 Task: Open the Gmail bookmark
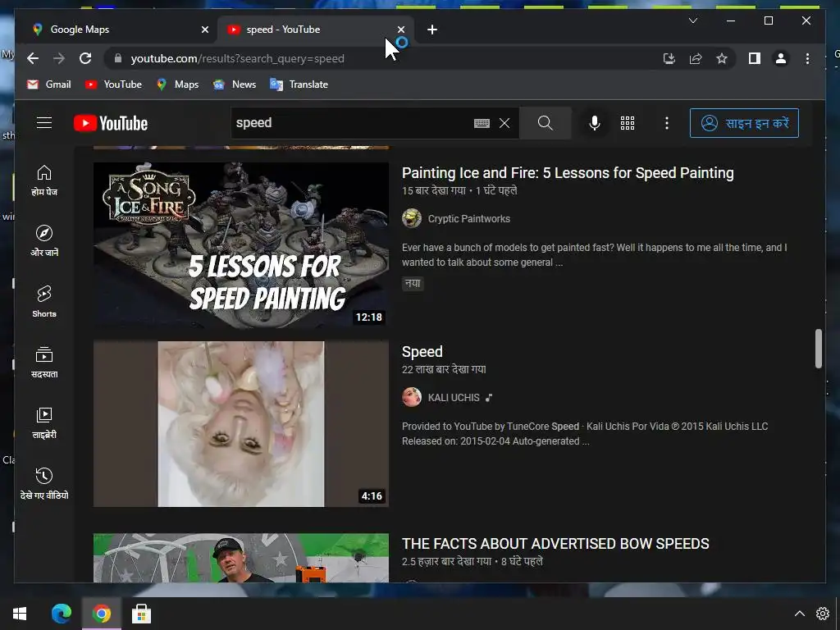[48, 84]
